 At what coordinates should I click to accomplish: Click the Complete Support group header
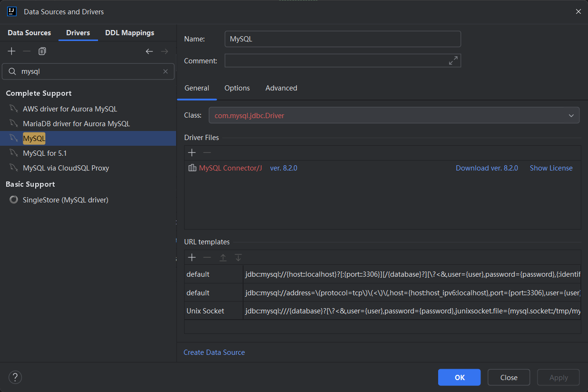[39, 93]
